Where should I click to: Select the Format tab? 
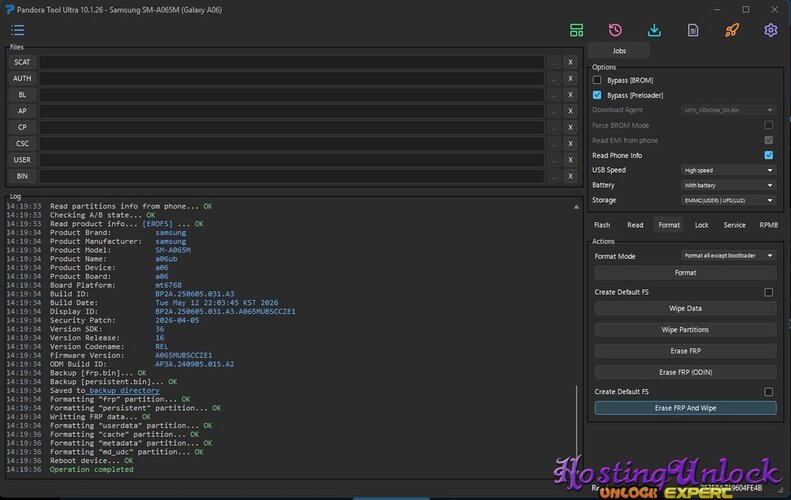pyautogui.click(x=669, y=225)
